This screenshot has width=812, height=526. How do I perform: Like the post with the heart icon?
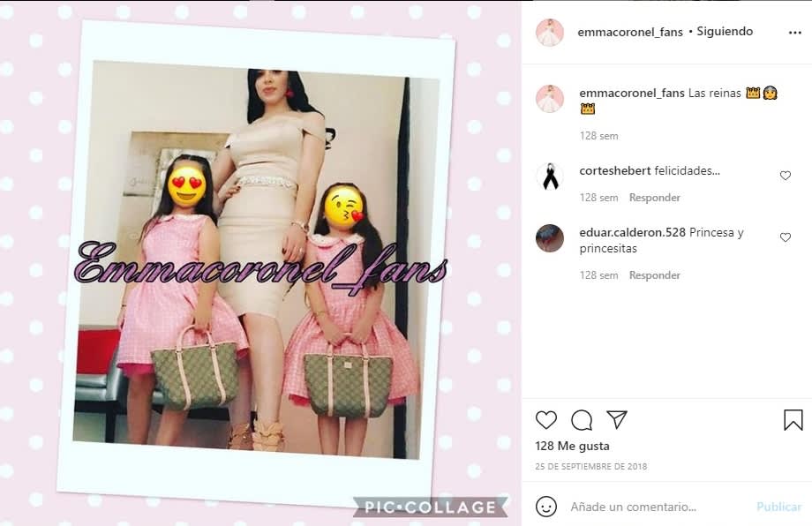coord(545,420)
